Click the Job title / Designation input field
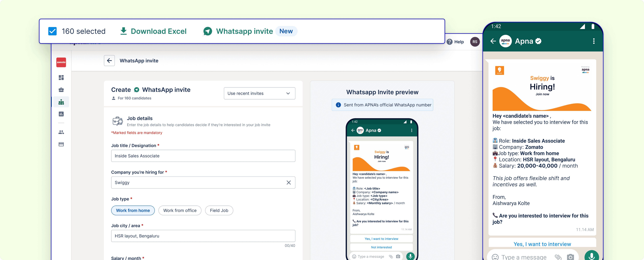The width and height of the screenshot is (644, 260). (x=203, y=156)
